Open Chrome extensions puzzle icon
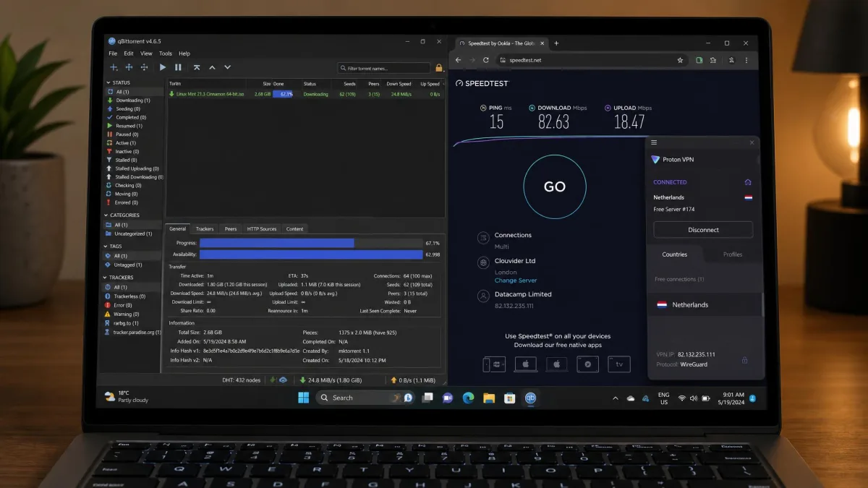 point(714,60)
